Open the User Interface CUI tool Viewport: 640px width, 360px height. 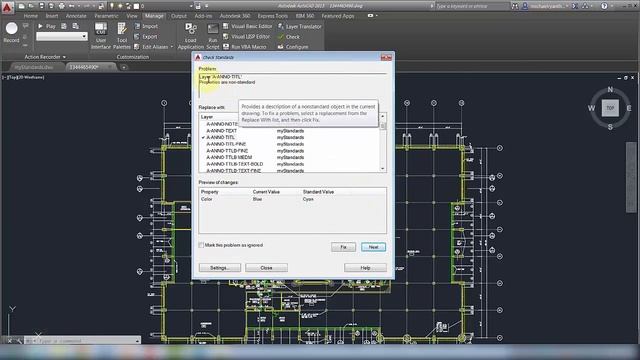[x=101, y=36]
